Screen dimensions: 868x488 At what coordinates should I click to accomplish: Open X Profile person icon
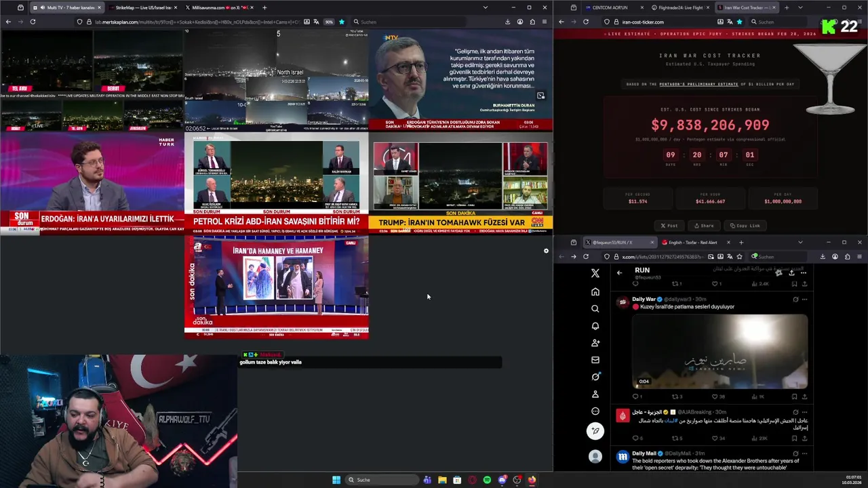coord(595,394)
